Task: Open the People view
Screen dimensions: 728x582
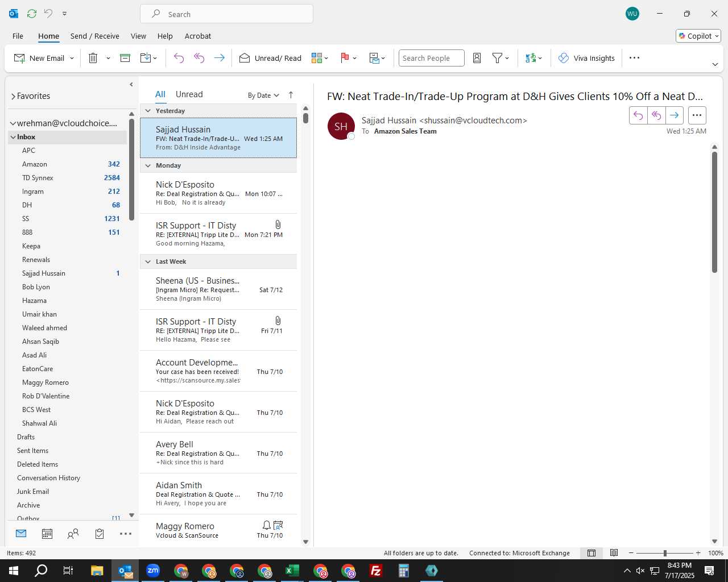Action: coord(73,534)
